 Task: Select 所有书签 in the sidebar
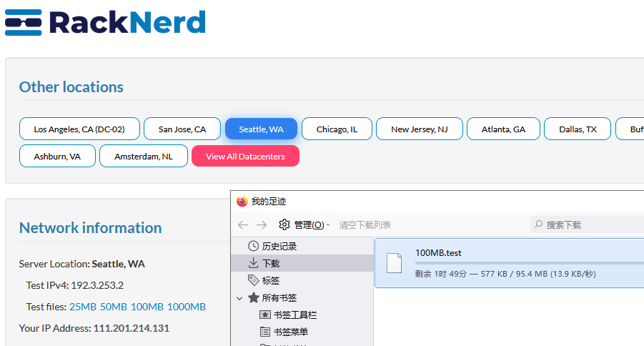pyautogui.click(x=302, y=297)
